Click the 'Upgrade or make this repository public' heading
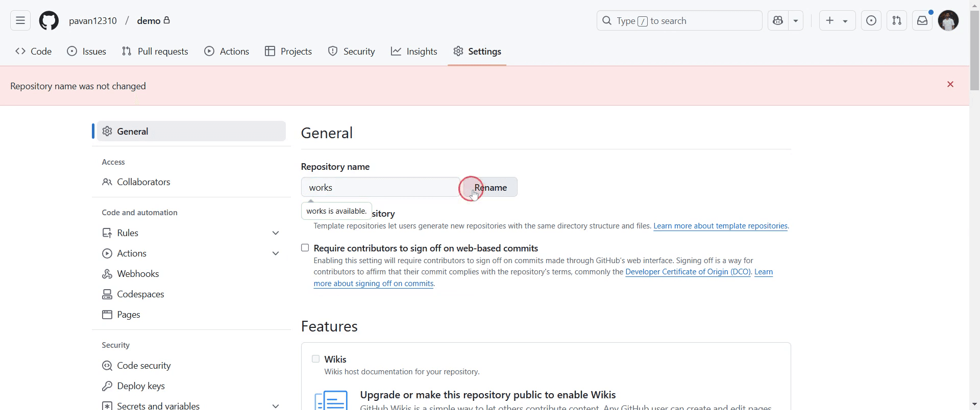 (488, 395)
